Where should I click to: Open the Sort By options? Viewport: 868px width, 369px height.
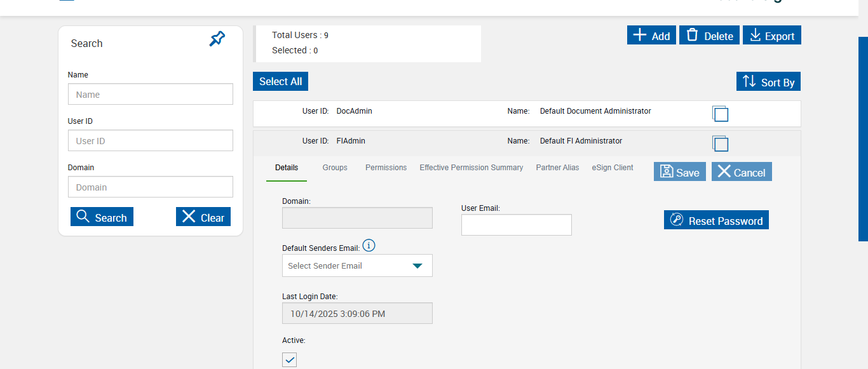click(768, 82)
